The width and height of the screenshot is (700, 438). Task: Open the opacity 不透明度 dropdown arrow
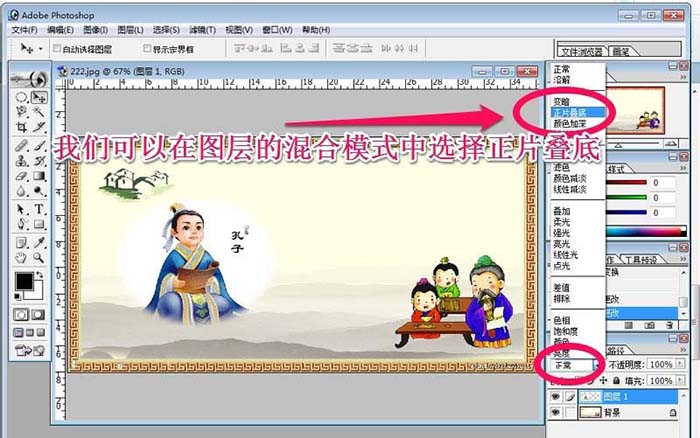[680, 364]
